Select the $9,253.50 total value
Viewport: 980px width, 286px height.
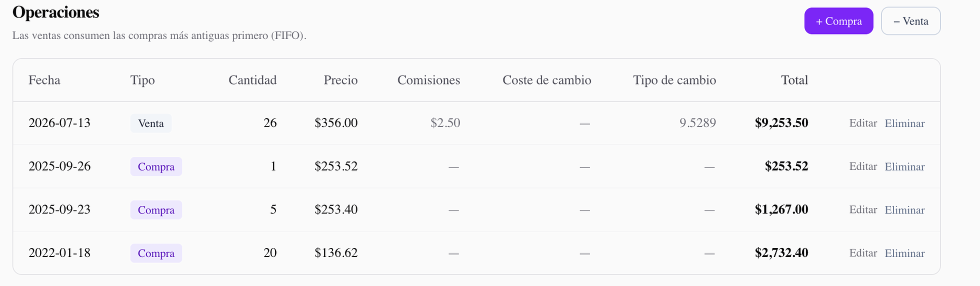[781, 123]
